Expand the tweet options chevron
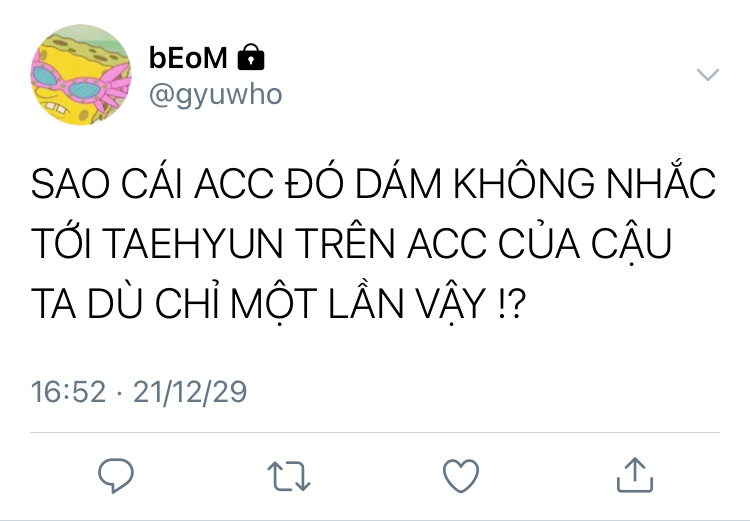The width and height of the screenshot is (750, 521). [x=708, y=75]
